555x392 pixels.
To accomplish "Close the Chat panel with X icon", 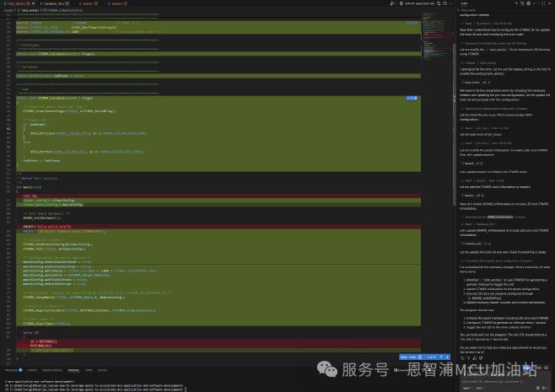I will pyautogui.click(x=550, y=3).
